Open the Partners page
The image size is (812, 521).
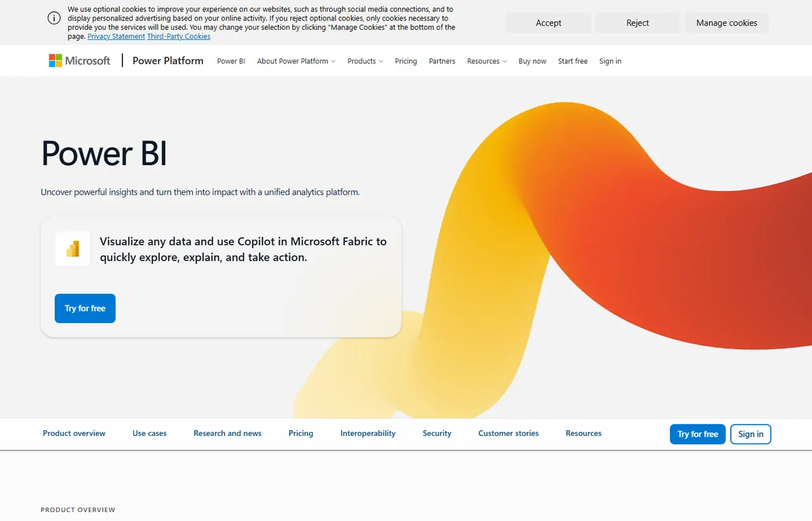[442, 62]
